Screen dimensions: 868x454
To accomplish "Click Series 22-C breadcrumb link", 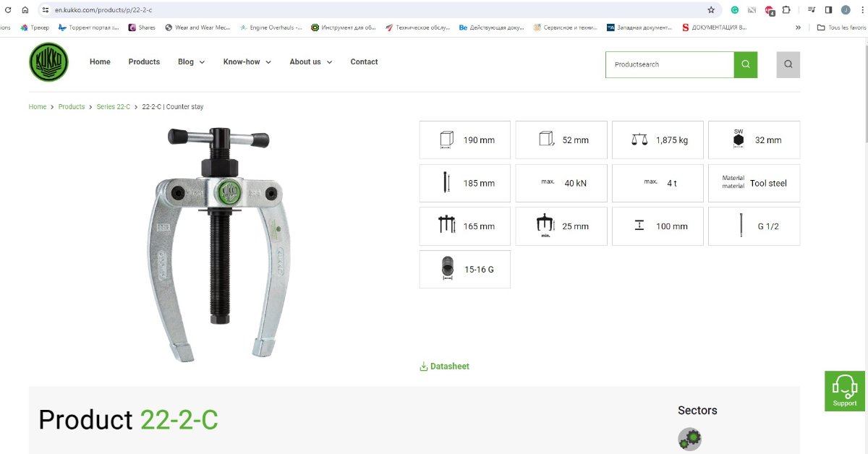I will tap(114, 107).
